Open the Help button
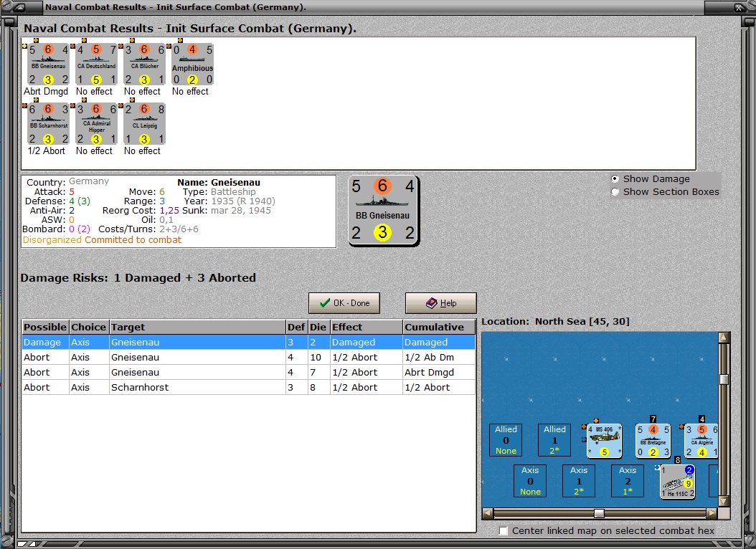The image size is (756, 549). click(440, 303)
